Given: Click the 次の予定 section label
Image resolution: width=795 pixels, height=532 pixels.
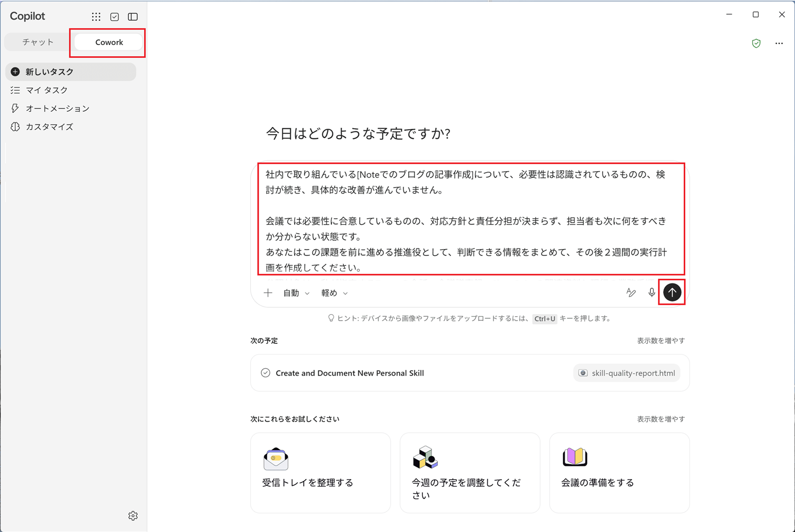Looking at the screenshot, I should (x=264, y=341).
